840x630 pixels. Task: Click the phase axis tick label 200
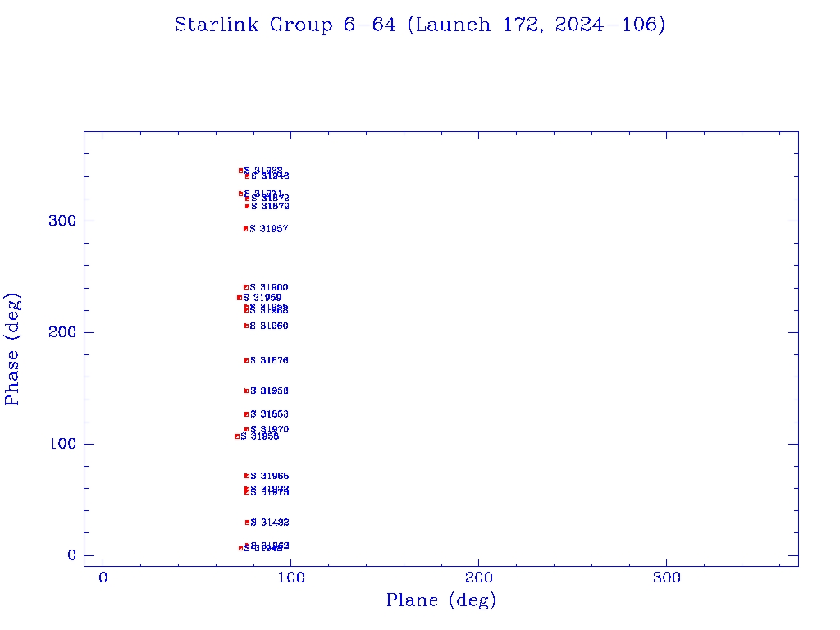(x=62, y=332)
